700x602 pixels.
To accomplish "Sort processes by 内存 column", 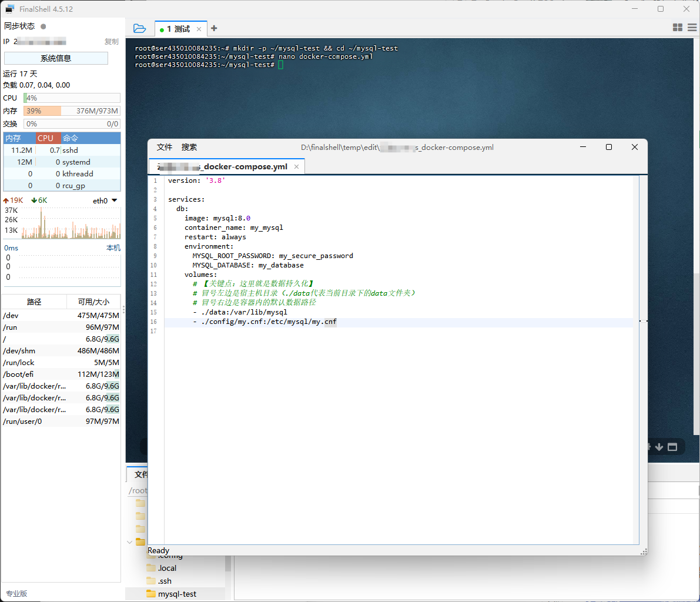I will (13, 138).
